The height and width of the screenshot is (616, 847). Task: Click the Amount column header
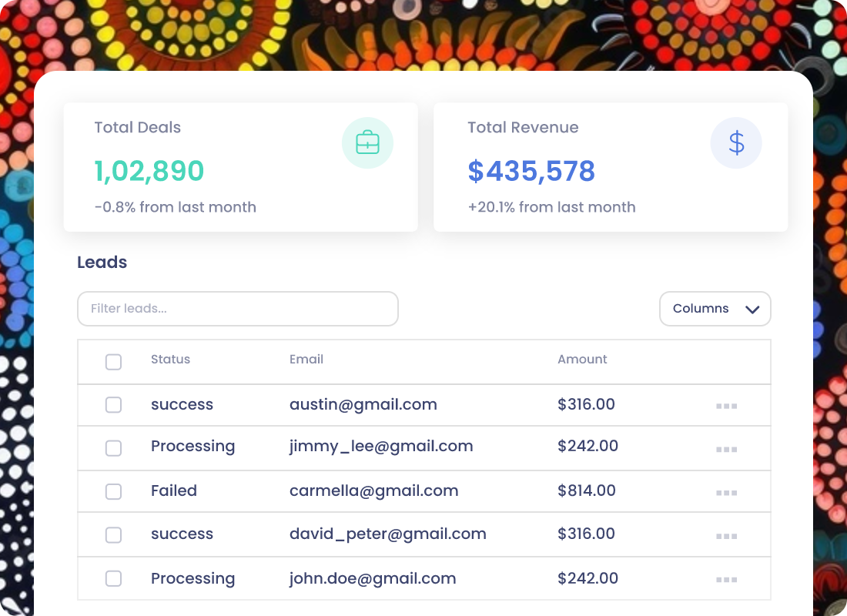[582, 360]
